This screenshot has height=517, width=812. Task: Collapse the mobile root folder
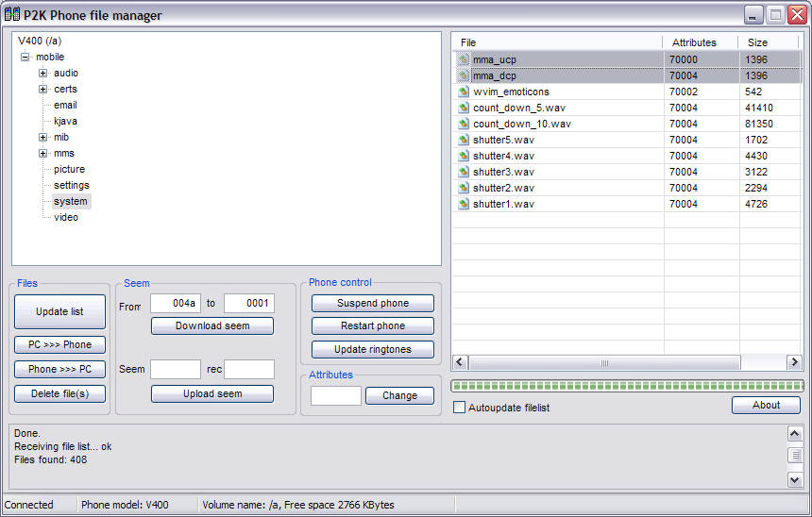coord(25,57)
